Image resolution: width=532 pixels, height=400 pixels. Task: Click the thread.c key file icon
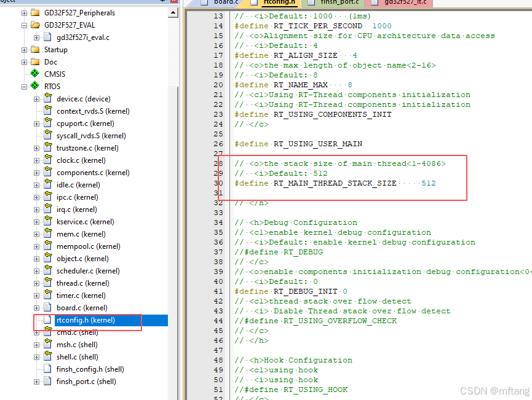48,282
